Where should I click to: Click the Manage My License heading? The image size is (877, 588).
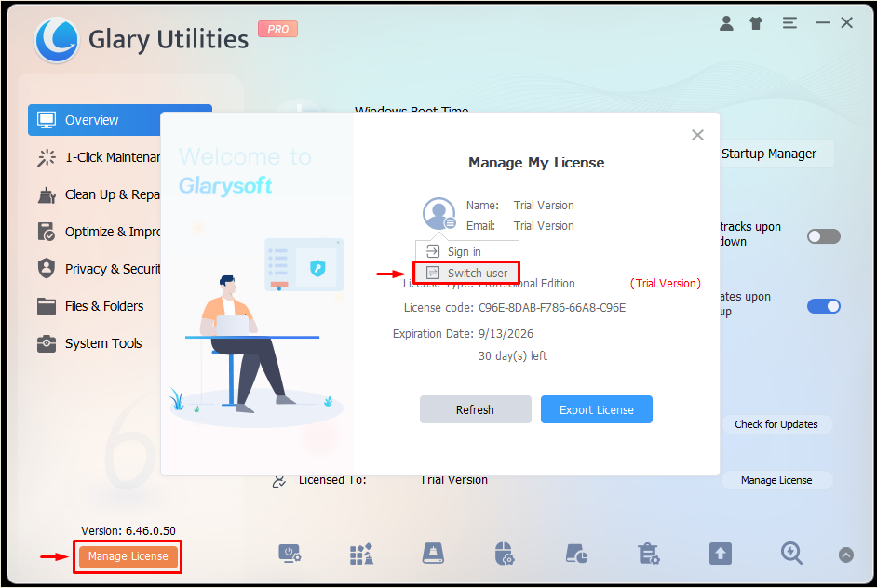[x=536, y=163]
